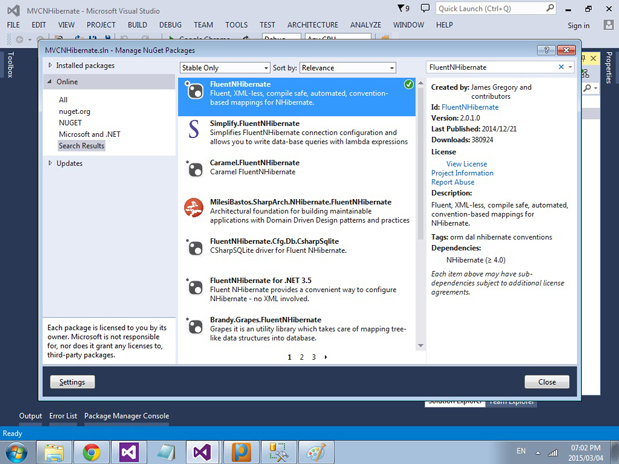Click the dialog help question button
Image resolution: width=619 pixels, height=464 pixels.
[x=546, y=50]
